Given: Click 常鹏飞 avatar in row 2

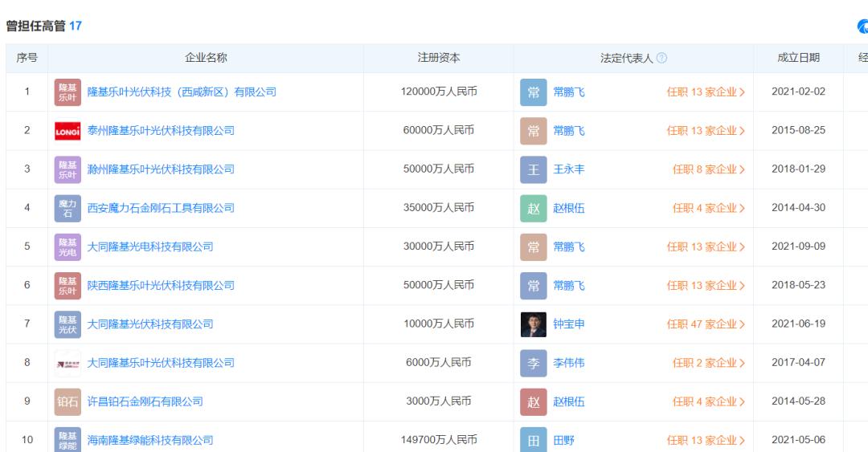Looking at the screenshot, I should 533,131.
